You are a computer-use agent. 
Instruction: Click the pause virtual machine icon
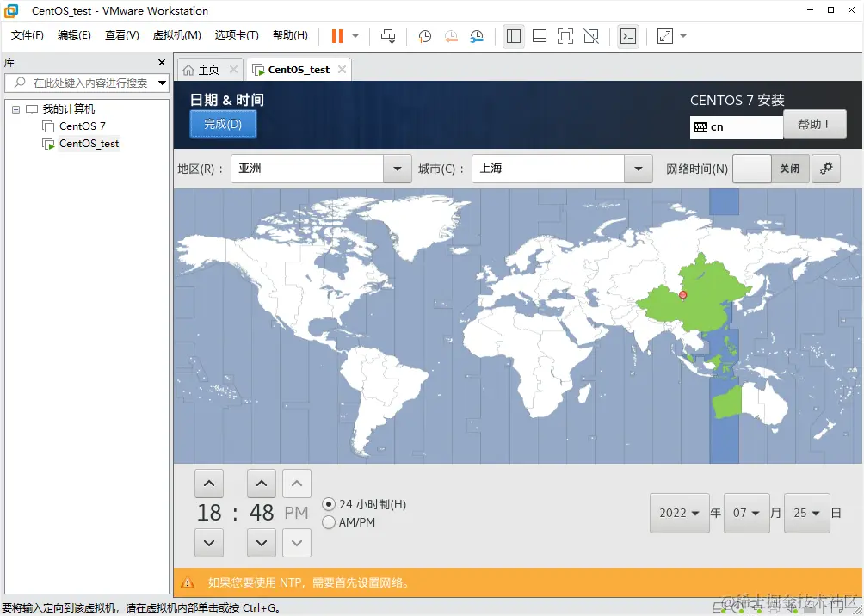click(337, 36)
